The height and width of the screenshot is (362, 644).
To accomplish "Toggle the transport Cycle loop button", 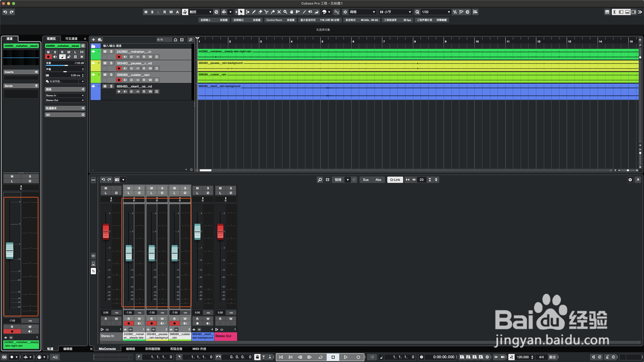I will 320,357.
